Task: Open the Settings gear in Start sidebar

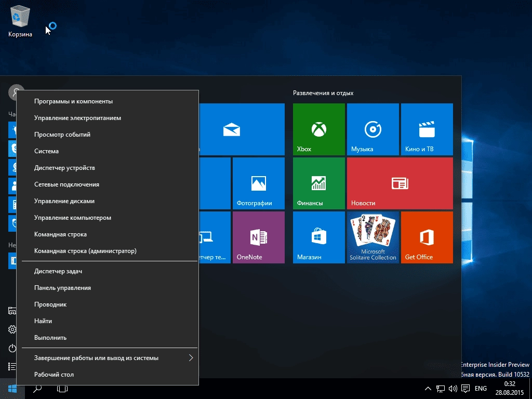Action: pos(12,329)
